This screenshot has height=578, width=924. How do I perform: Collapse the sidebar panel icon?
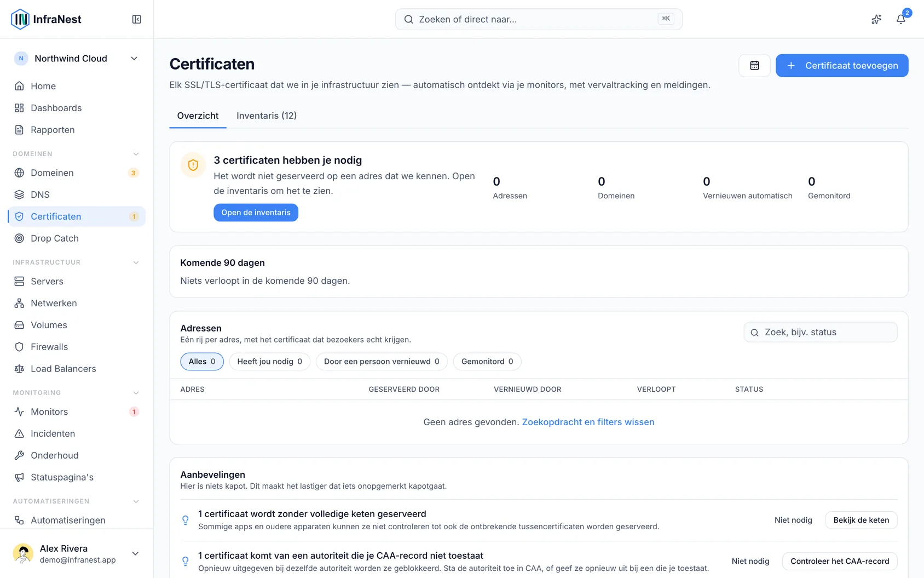[137, 19]
